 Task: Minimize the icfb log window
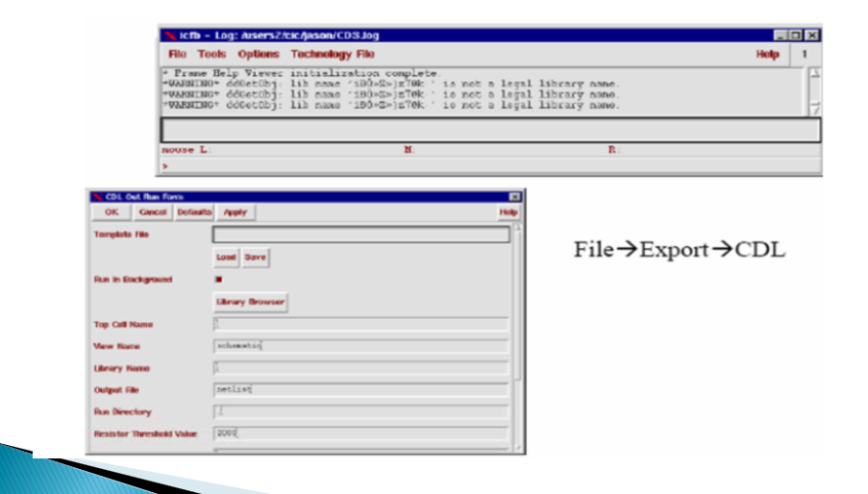781,36
